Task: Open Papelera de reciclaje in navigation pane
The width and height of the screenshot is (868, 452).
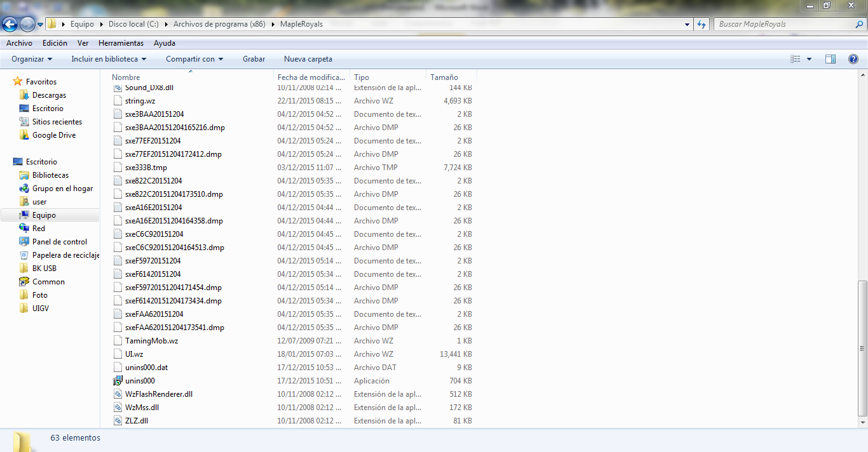Action: (66, 255)
